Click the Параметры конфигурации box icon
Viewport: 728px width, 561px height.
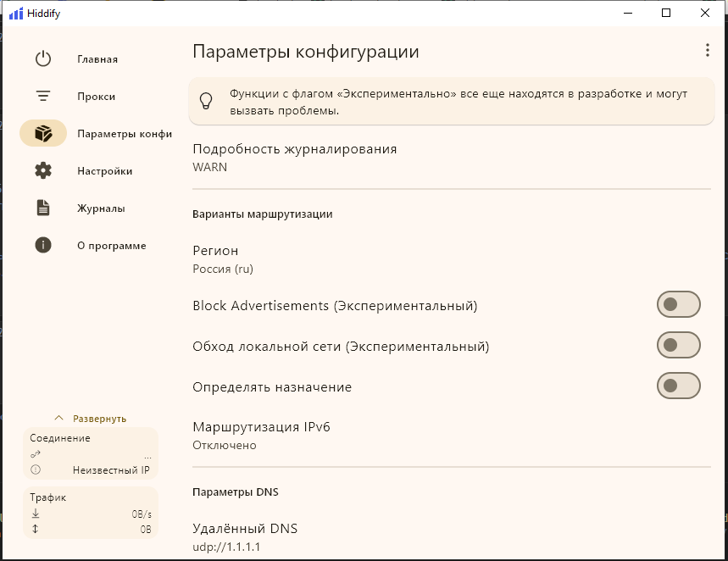43,133
